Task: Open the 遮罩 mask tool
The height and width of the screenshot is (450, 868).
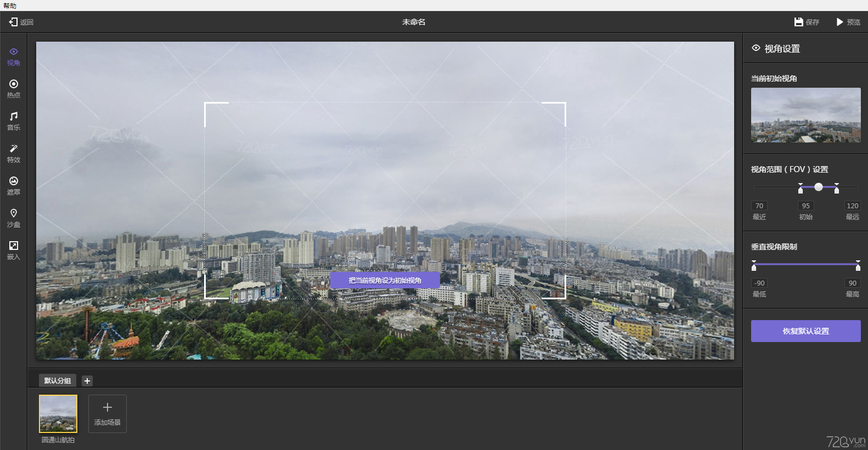Action: (x=14, y=186)
